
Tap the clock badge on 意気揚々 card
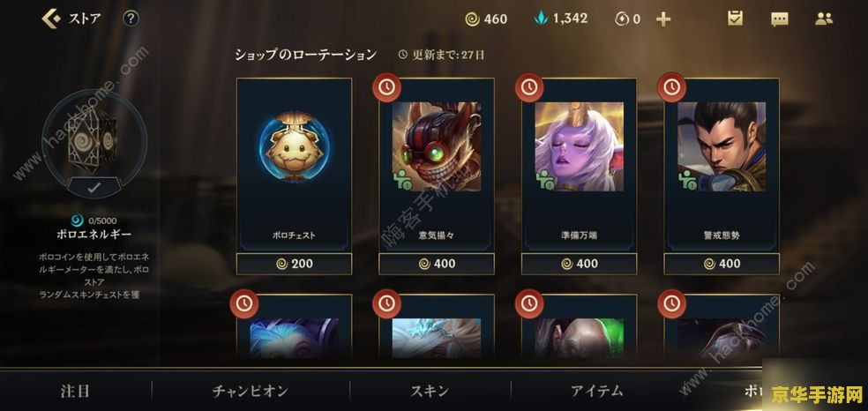pyautogui.click(x=386, y=87)
